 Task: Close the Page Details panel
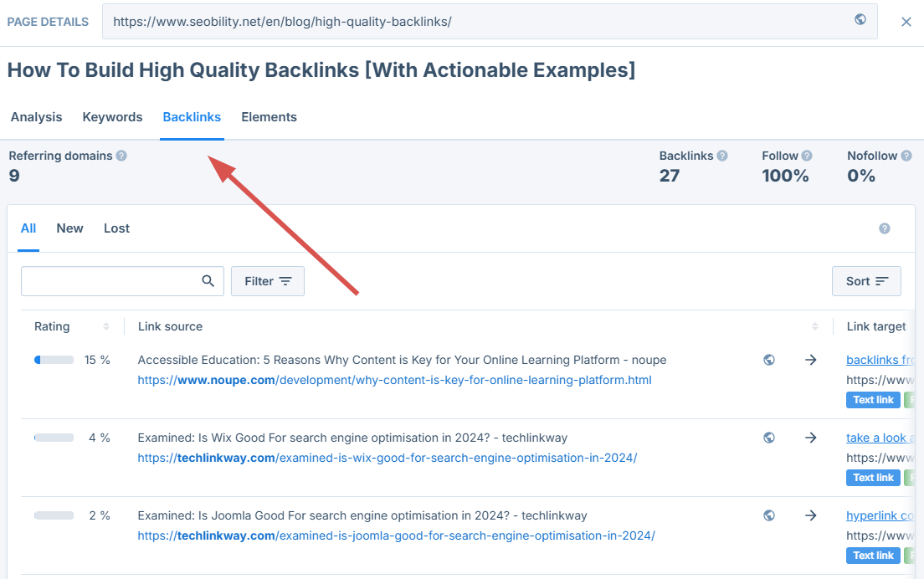click(906, 22)
